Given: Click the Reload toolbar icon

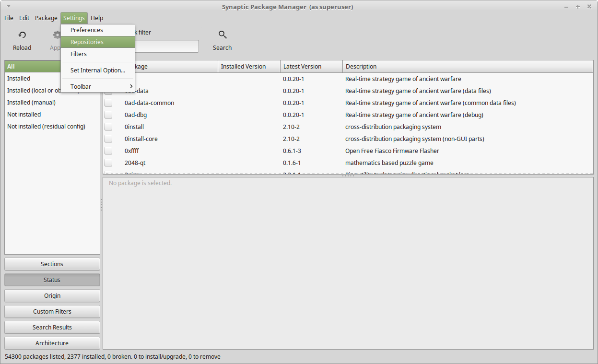Looking at the screenshot, I should pyautogui.click(x=22, y=35).
